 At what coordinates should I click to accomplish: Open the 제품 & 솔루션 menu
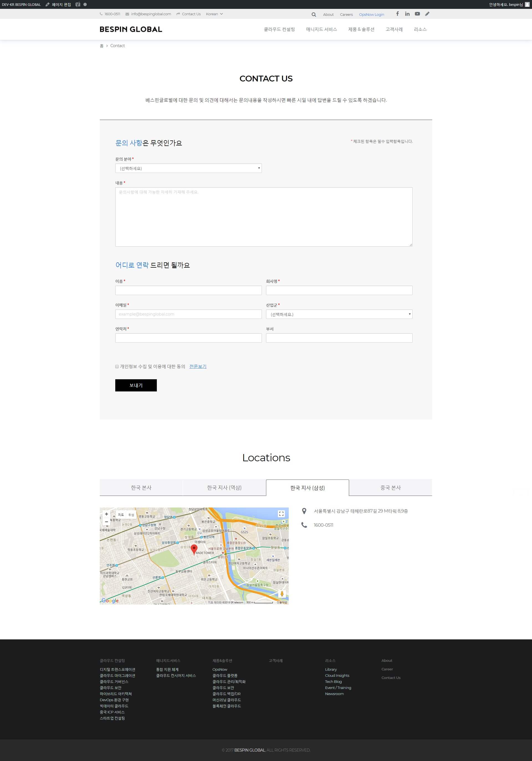(x=361, y=29)
